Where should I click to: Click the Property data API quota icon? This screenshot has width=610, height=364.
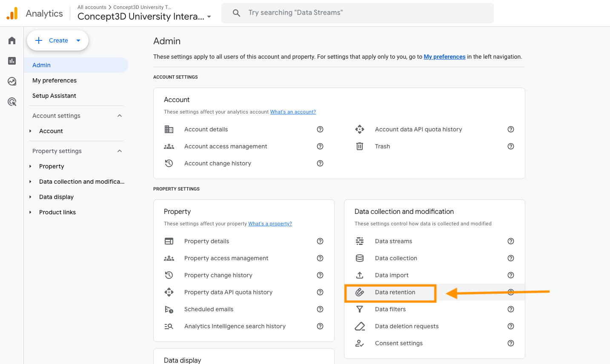pos(169,292)
